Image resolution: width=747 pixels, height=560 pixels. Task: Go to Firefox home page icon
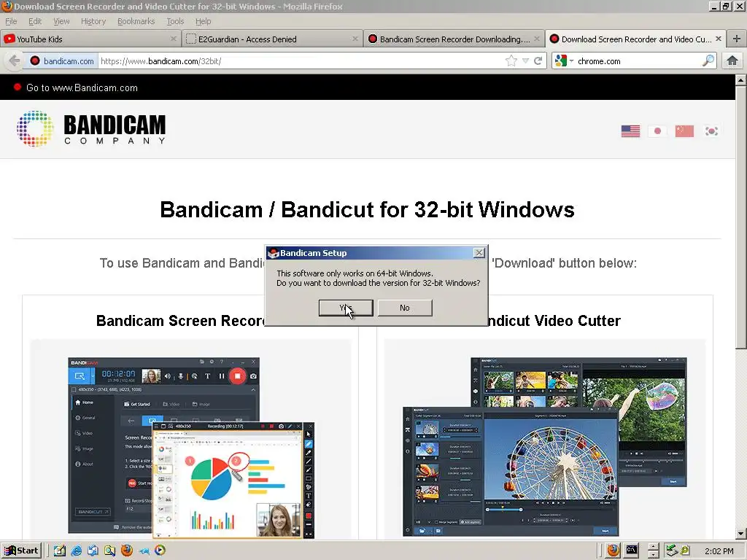732,61
